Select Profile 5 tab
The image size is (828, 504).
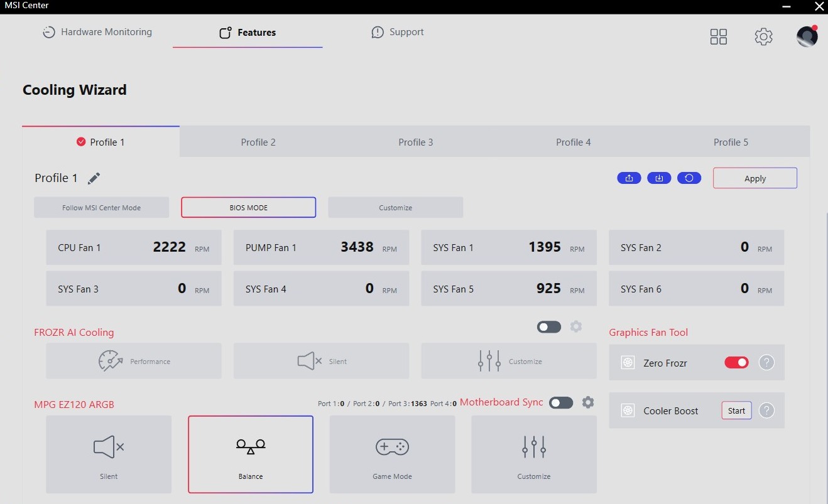[x=731, y=142]
